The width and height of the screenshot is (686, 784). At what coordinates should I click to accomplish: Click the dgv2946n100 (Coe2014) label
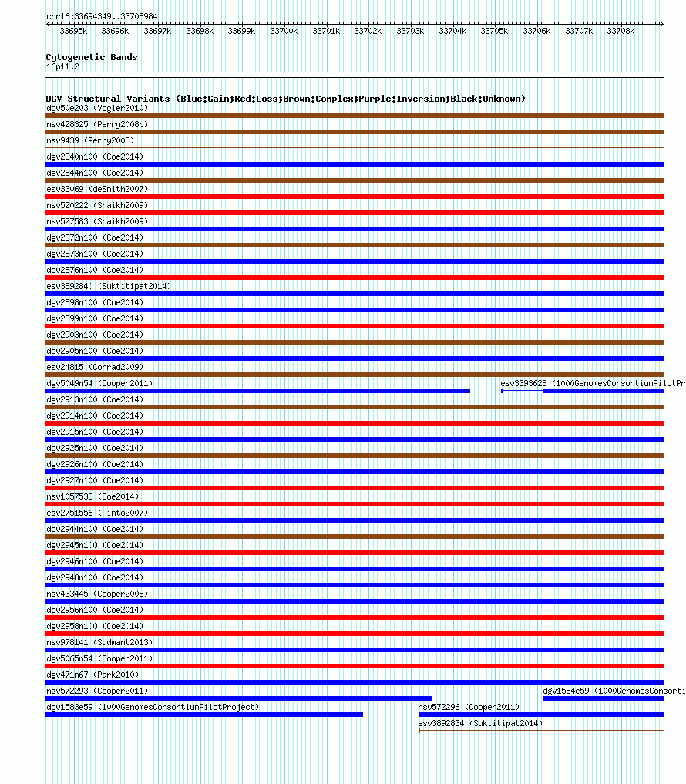point(95,561)
